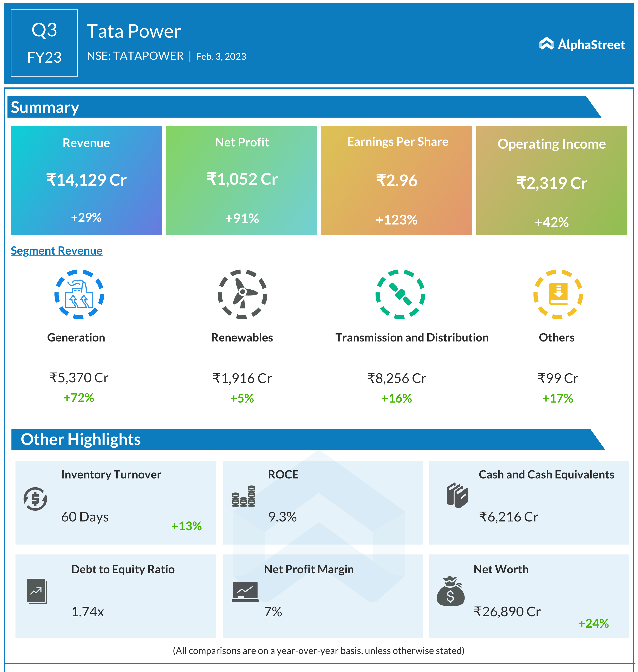The image size is (638, 672).
Task: Click the Net Profit Margin monitor icon
Action: (x=245, y=592)
